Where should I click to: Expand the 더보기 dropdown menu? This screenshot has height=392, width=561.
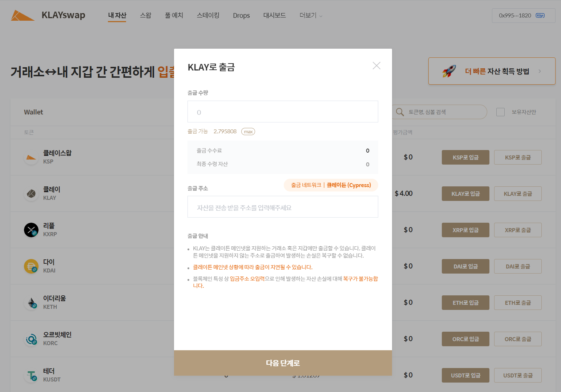click(311, 15)
